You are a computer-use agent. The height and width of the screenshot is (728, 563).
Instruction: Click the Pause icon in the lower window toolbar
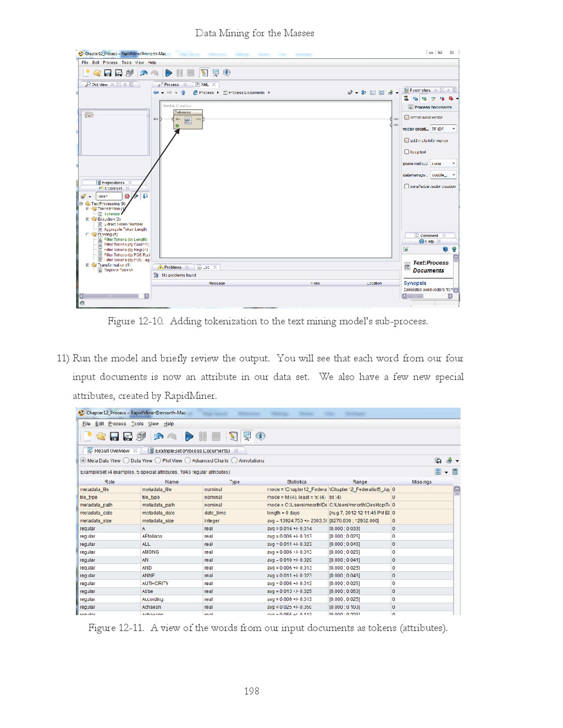coord(203,436)
